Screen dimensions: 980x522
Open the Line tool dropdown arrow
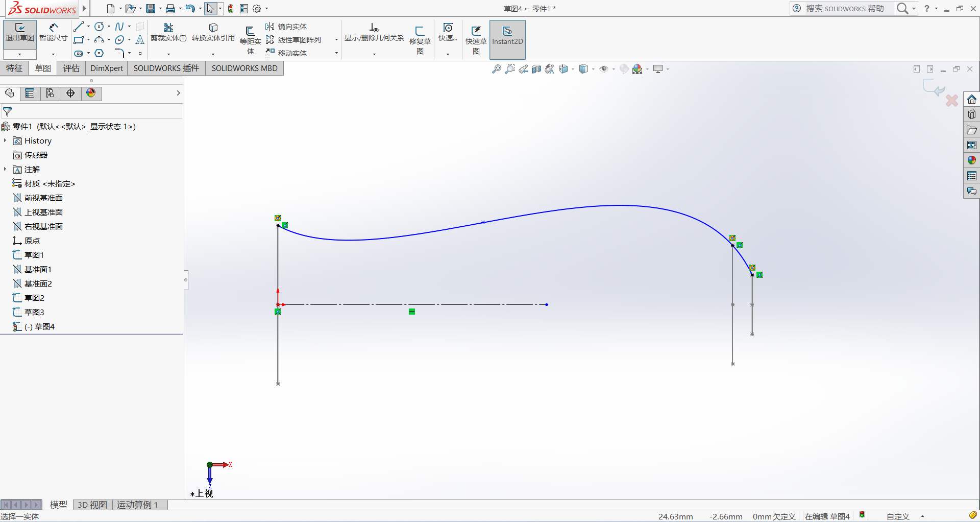pos(88,27)
